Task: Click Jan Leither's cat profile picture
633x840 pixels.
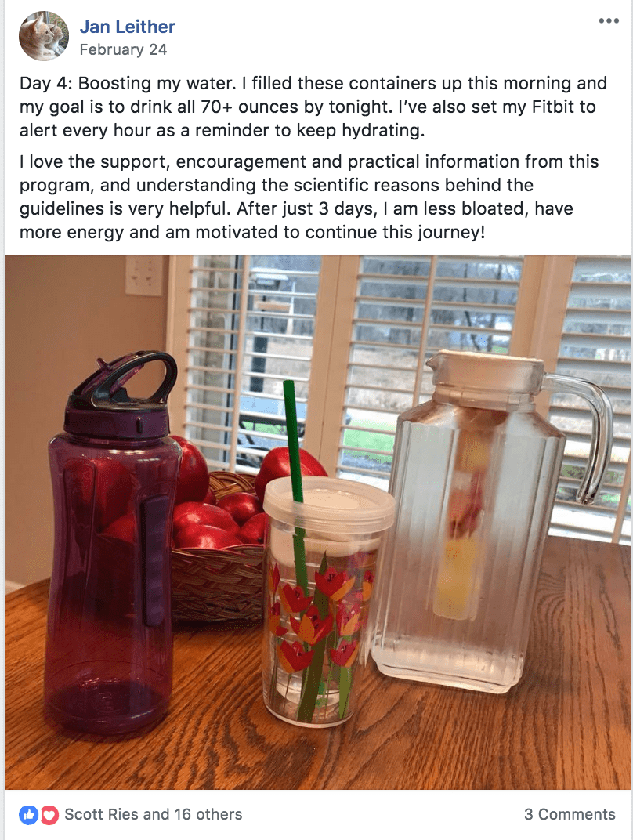Action: click(x=44, y=36)
